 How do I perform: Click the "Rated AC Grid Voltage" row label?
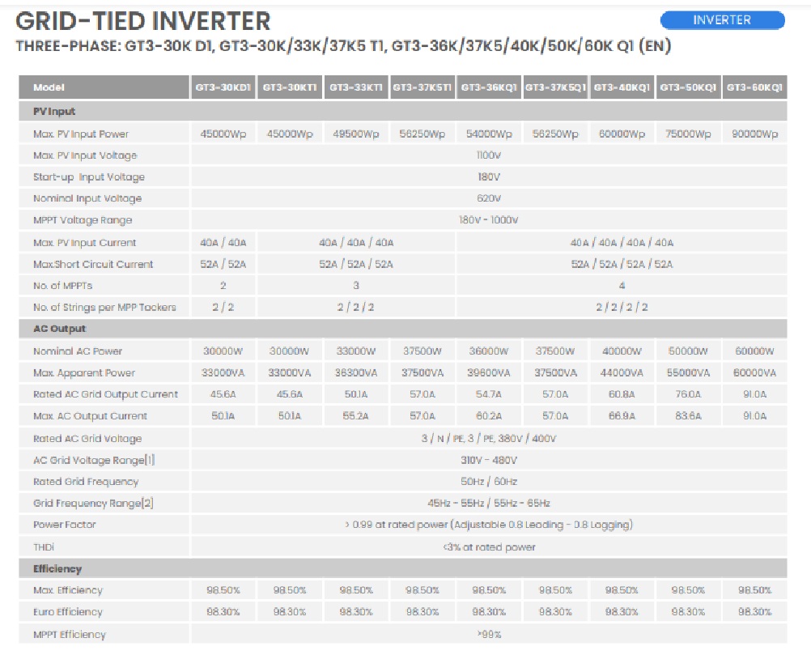click(87, 439)
